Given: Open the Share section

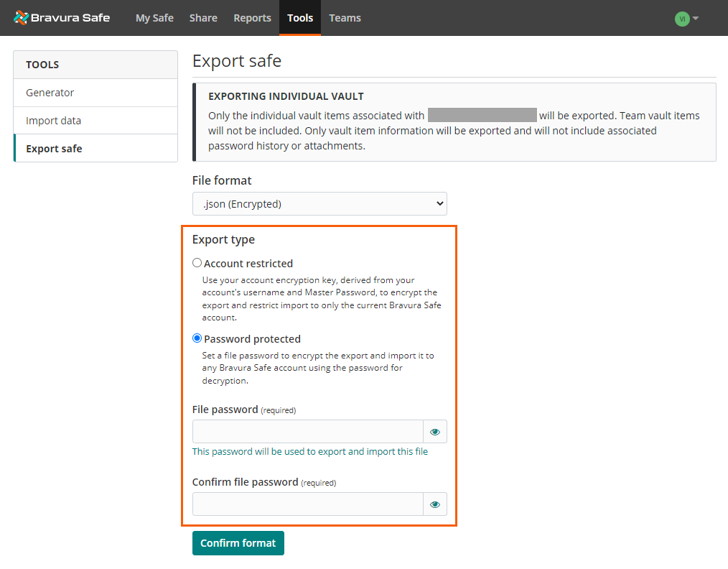Looking at the screenshot, I should coord(203,18).
